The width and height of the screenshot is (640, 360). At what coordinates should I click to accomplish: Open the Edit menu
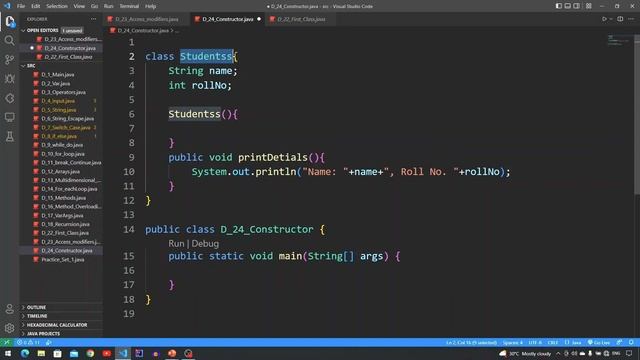pyautogui.click(x=36, y=6)
